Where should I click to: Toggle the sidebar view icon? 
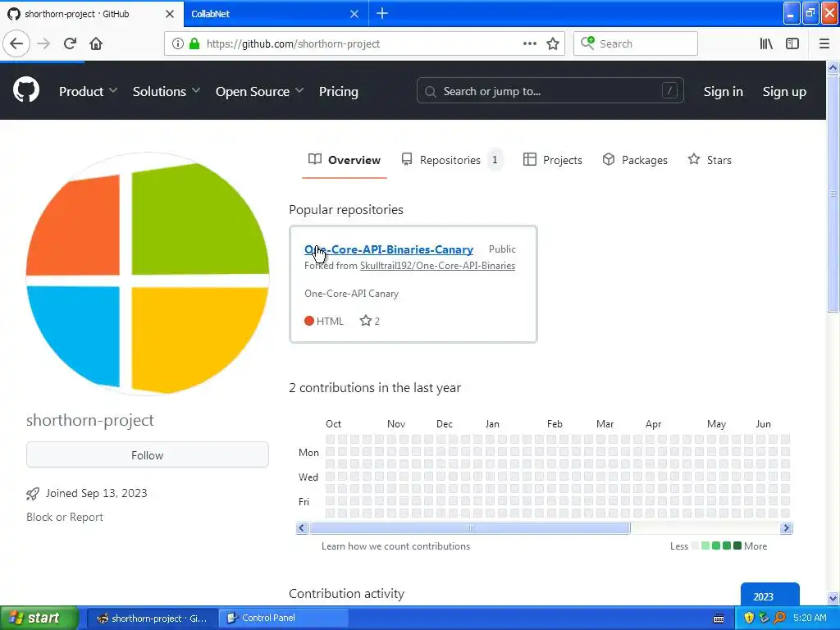[x=792, y=43]
